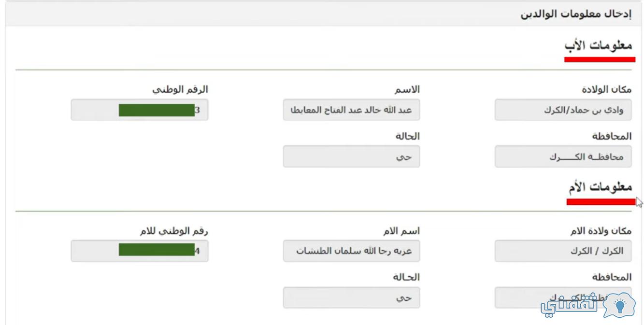Click the green redaction bar in father's number
The image size is (644, 325).
pyautogui.click(x=156, y=110)
